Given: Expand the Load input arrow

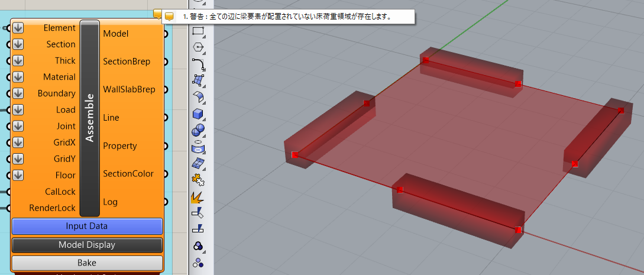Looking at the screenshot, I should [x=18, y=109].
